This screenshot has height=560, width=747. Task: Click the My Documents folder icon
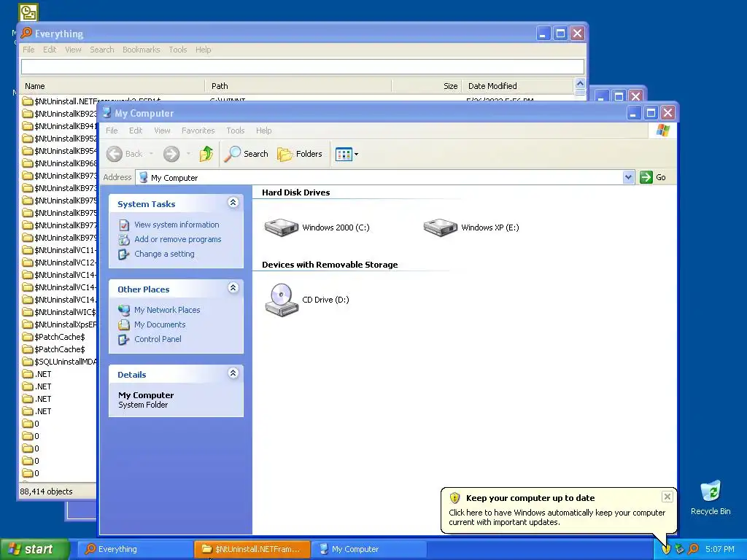[124, 324]
